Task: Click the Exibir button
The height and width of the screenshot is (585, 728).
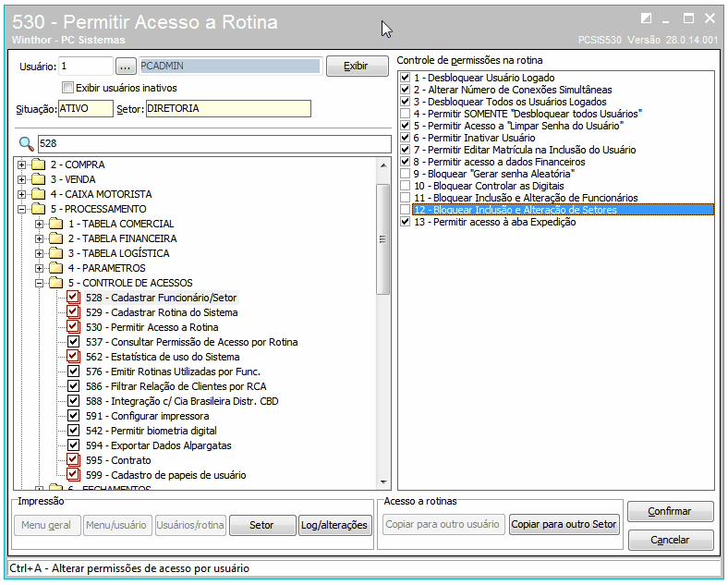Action: [x=357, y=67]
